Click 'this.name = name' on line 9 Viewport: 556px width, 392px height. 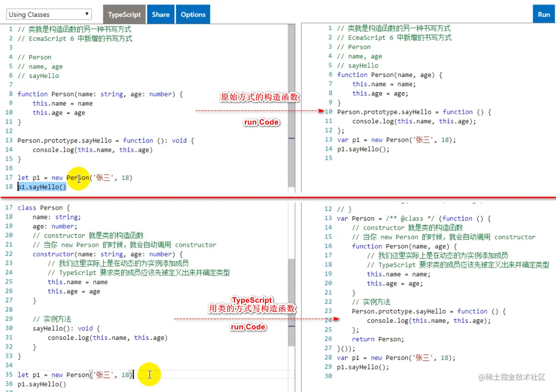63,103
